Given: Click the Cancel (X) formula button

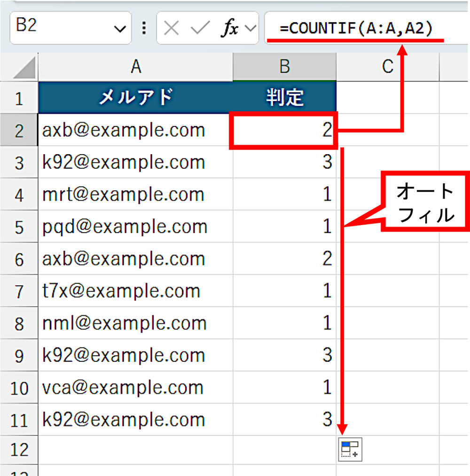Looking at the screenshot, I should tap(171, 29).
